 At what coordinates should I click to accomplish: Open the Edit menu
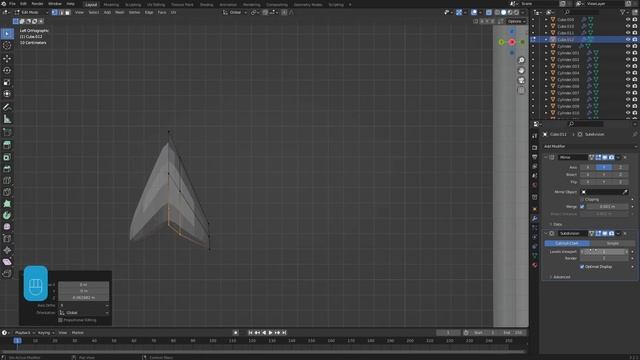23,4
